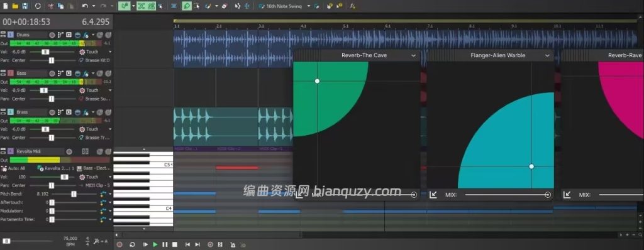This screenshot has height=250, width=644.
Task: Click the Cut scissors icon in the toolbar
Action: (x=50, y=6)
